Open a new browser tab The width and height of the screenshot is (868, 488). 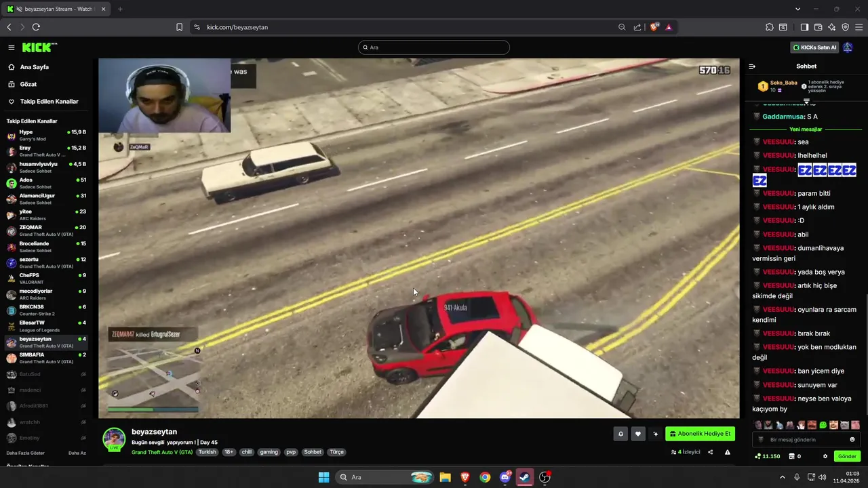tap(120, 9)
